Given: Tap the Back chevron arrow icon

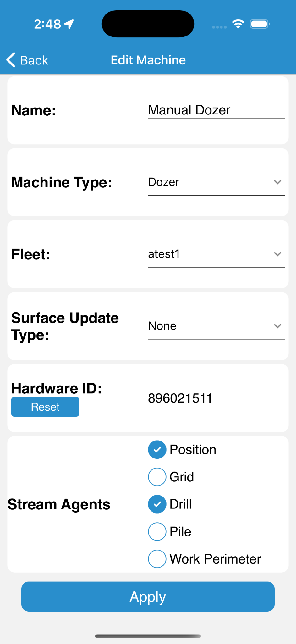Looking at the screenshot, I should (11, 60).
